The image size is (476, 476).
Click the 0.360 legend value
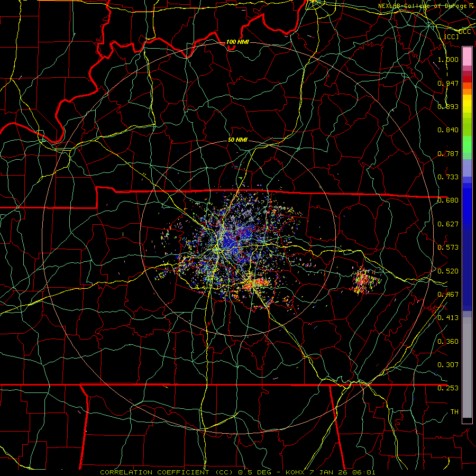pyautogui.click(x=448, y=342)
